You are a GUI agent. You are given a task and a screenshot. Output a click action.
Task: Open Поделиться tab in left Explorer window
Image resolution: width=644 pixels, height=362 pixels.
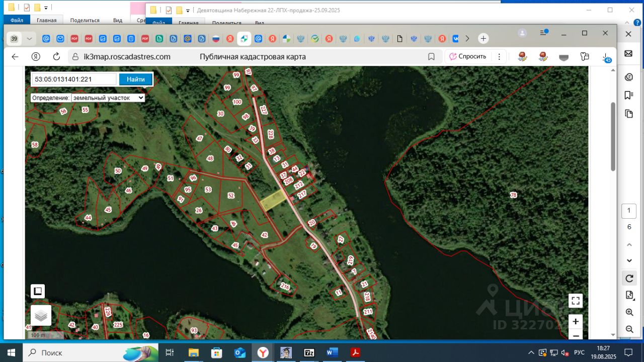coord(85,21)
